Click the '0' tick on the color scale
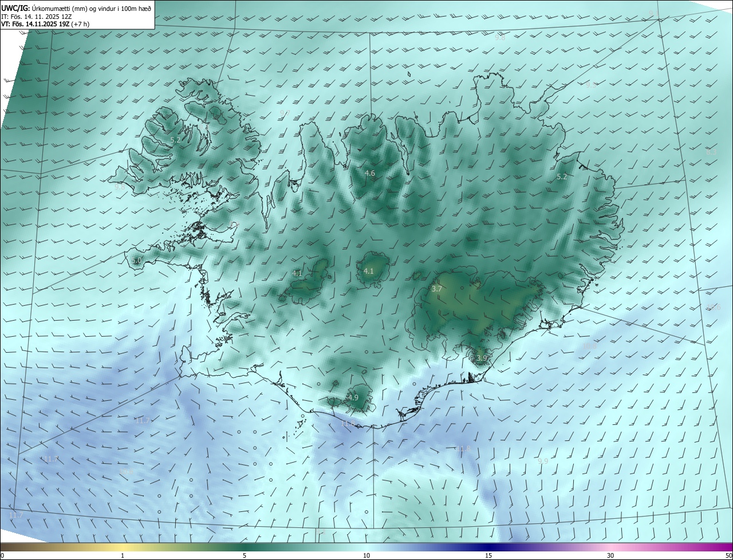 pyautogui.click(x=2, y=555)
